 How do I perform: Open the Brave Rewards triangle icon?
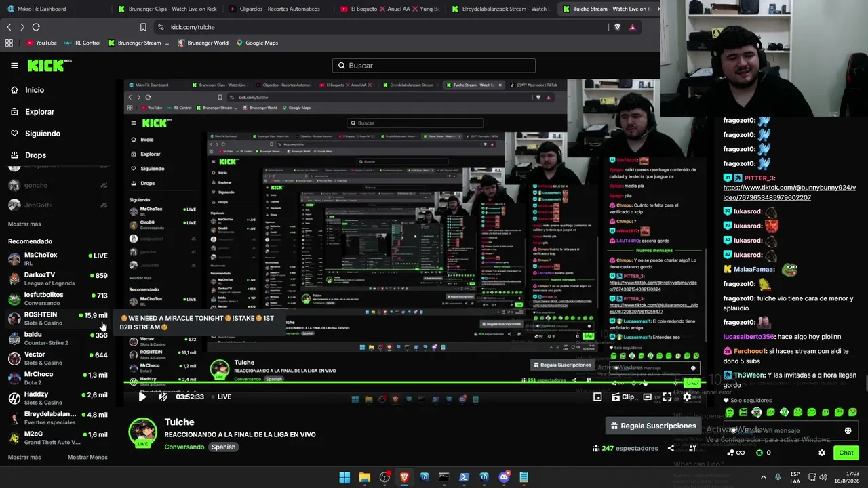coord(632,27)
